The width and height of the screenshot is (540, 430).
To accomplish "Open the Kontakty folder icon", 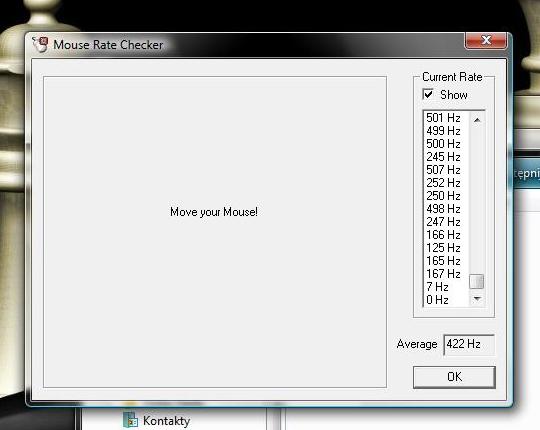I will pos(131,420).
